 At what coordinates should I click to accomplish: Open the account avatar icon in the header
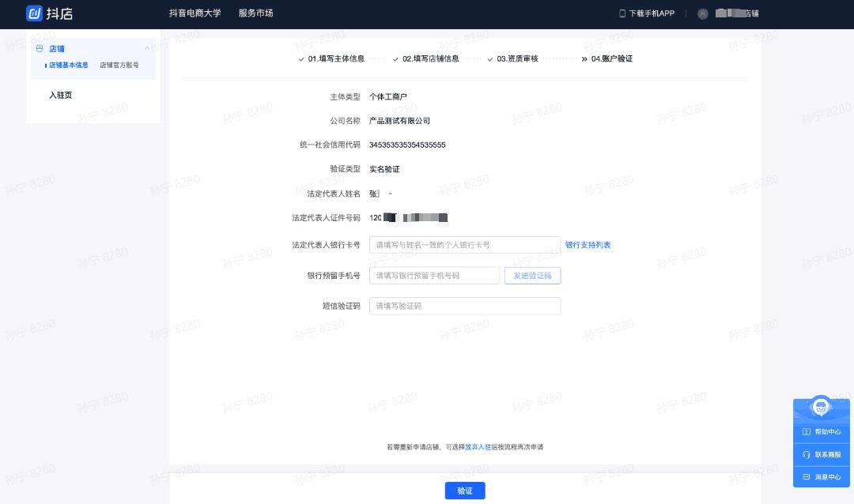click(x=702, y=13)
